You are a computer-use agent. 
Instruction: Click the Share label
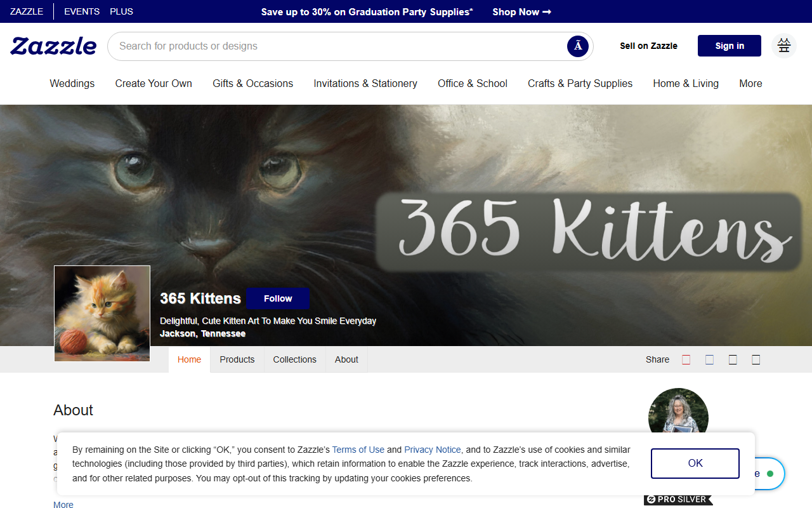(657, 359)
